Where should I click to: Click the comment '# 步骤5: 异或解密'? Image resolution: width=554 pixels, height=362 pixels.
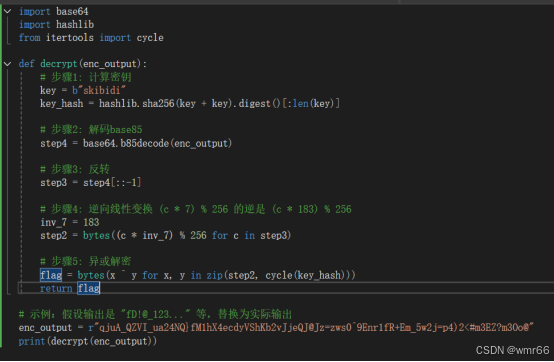86,261
